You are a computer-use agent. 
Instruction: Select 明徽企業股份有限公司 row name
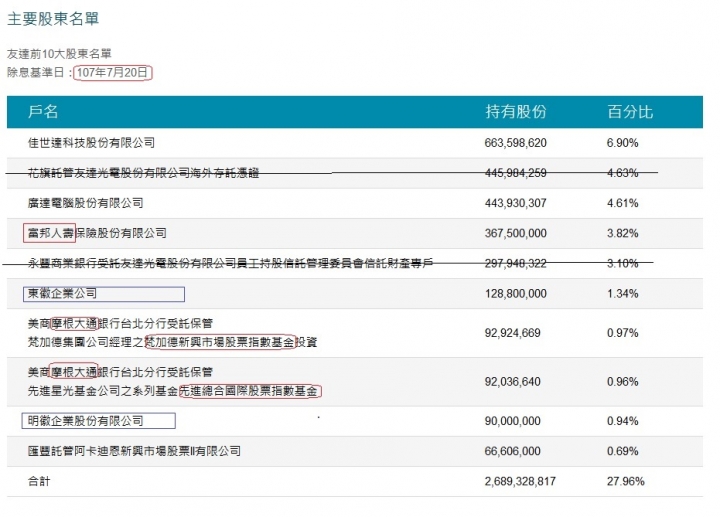[x=85, y=421]
